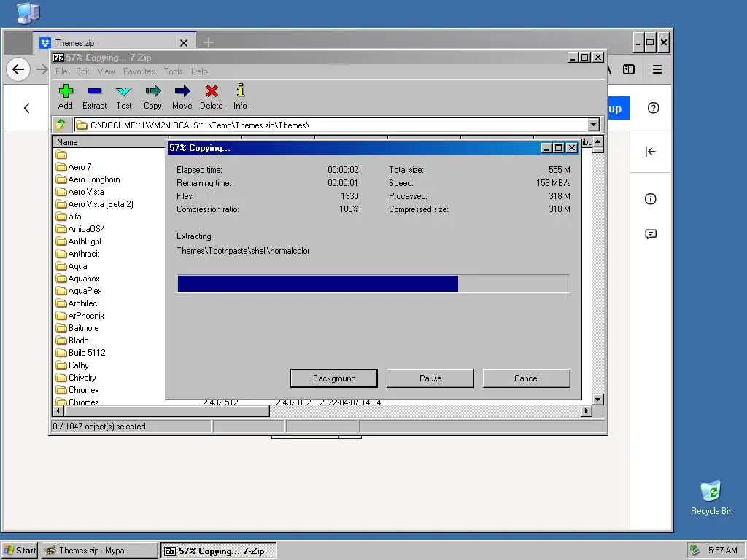Click the browser back arrow button
The width and height of the screenshot is (747, 560).
tap(18, 69)
